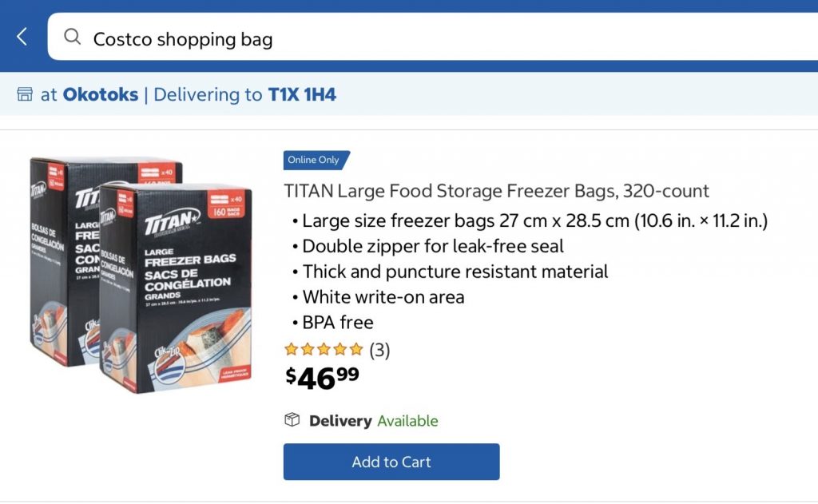The height and width of the screenshot is (504, 818).
Task: Click the 'BPA free' bullet
Action: [337, 323]
